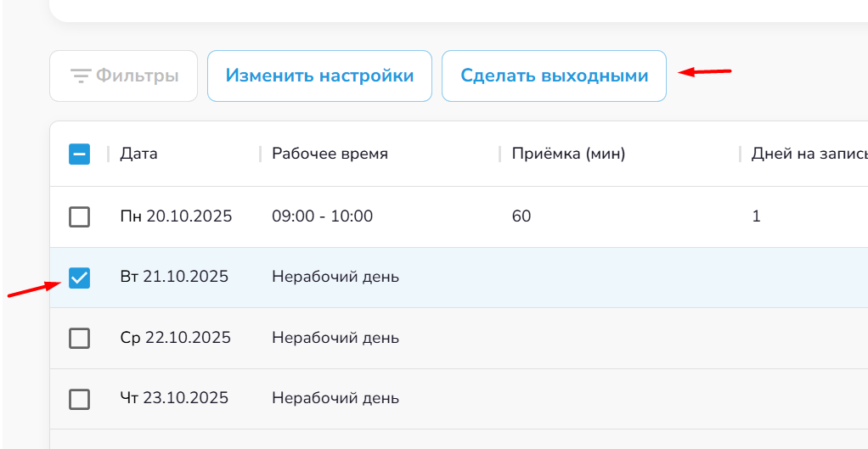868x449 pixels.
Task: Click the filter icon beside Фильтры
Action: [81, 76]
